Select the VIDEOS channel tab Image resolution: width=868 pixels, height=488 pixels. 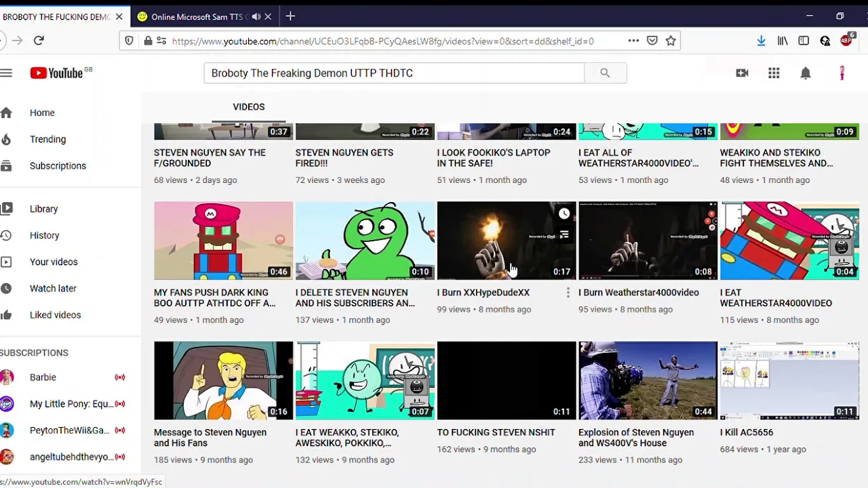249,107
